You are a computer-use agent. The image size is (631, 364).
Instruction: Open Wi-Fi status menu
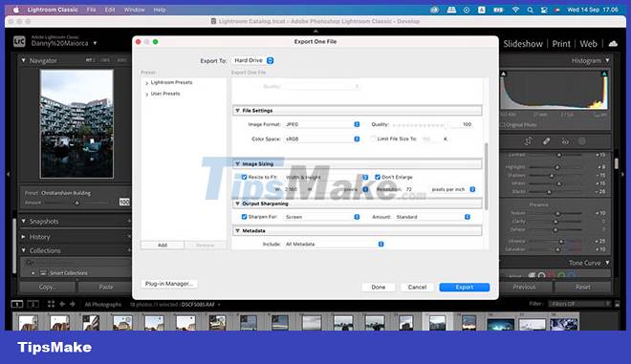coord(515,11)
